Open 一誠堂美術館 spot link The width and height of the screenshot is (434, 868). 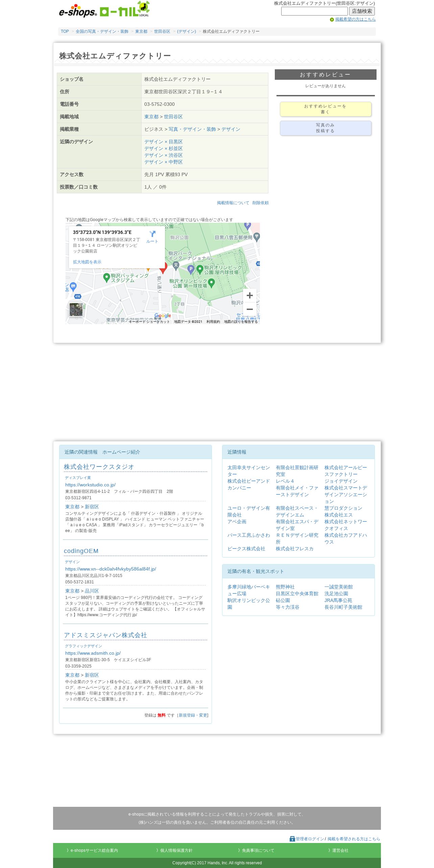[339, 587]
